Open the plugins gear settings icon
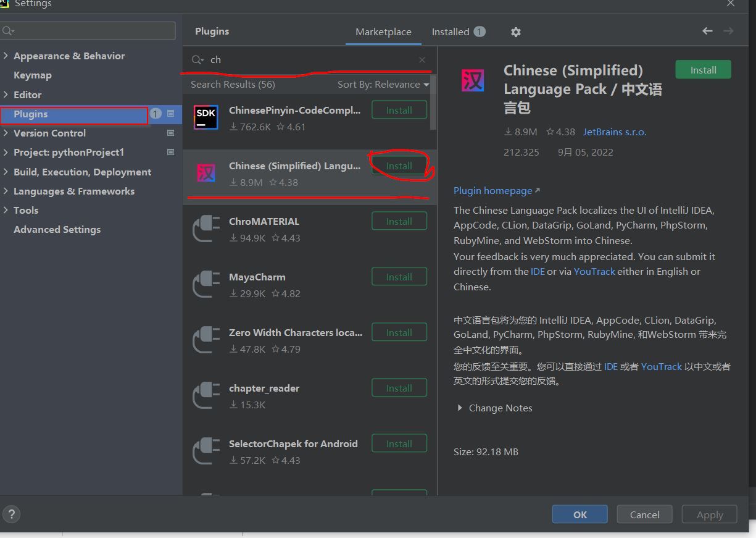This screenshot has height=538, width=756. [x=516, y=32]
